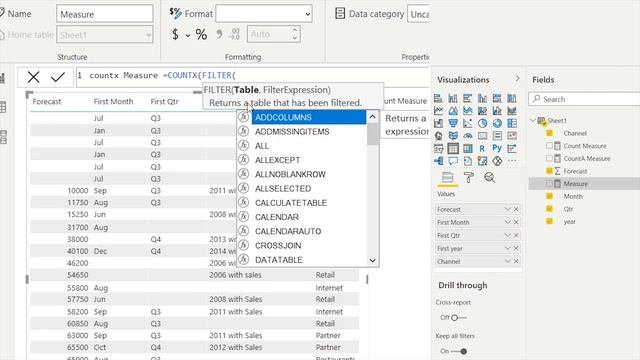Screen dimensions: 640x360
Task: Click the measure Name input field
Action: pos(104,14)
